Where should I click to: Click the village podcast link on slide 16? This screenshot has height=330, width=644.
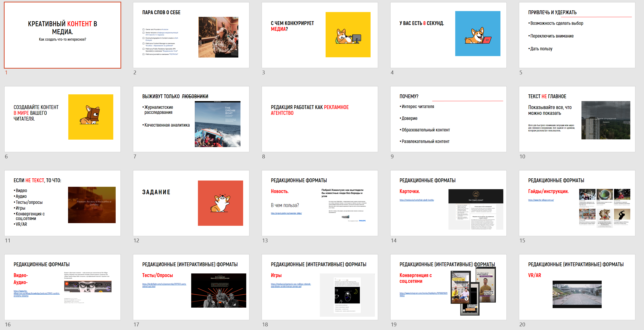click(x=37, y=293)
